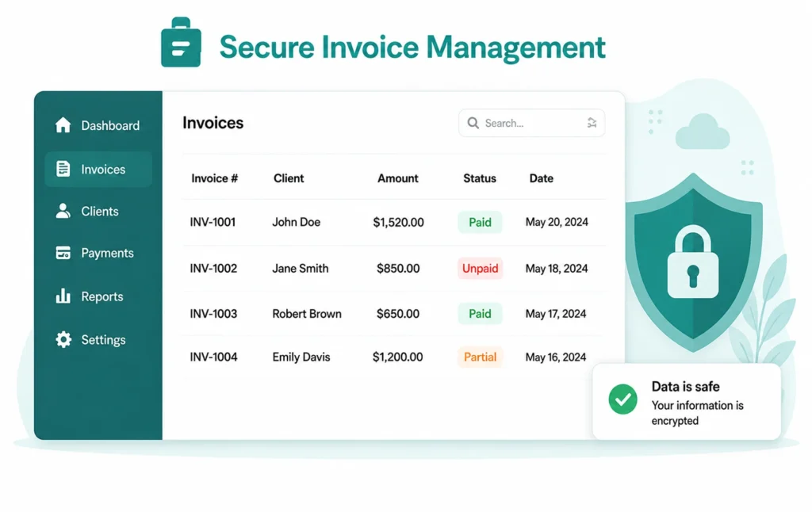Viewport: 812px width, 512px height.
Task: Select client name John Doe
Action: point(297,222)
